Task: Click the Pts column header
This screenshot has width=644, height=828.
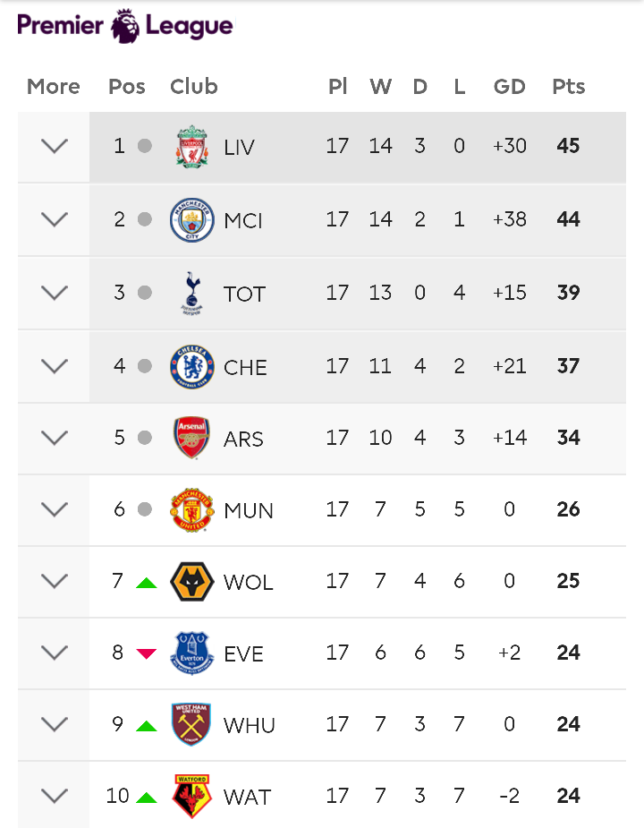Action: pyautogui.click(x=569, y=87)
